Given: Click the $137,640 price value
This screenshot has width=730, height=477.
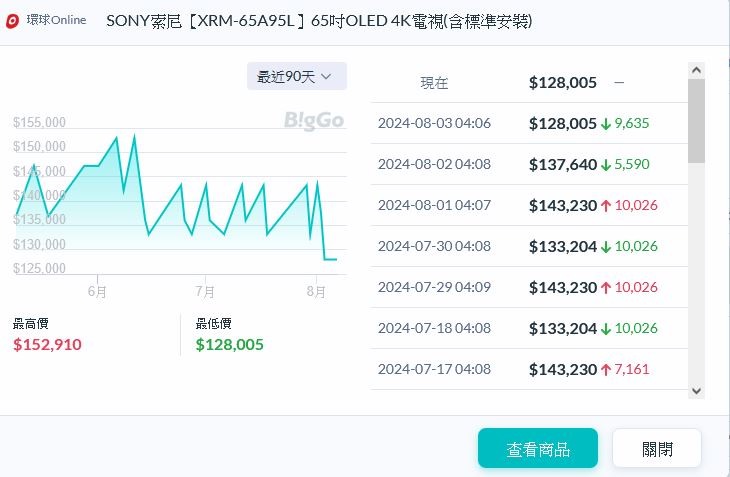Looking at the screenshot, I should pos(563,164).
